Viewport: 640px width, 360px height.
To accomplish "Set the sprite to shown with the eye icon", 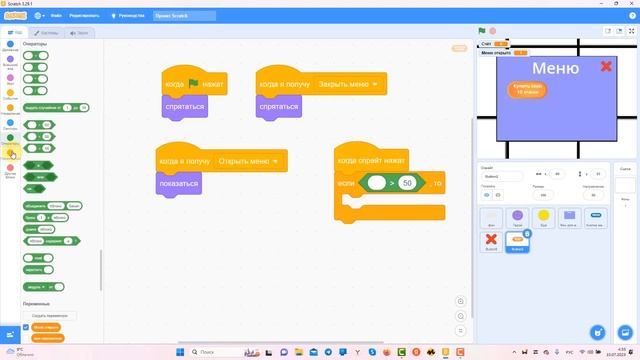I will tap(487, 195).
